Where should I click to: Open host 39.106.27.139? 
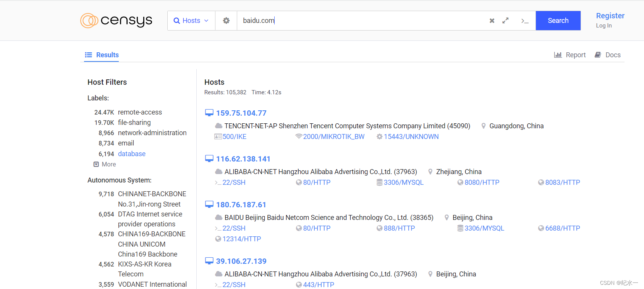pos(241,261)
